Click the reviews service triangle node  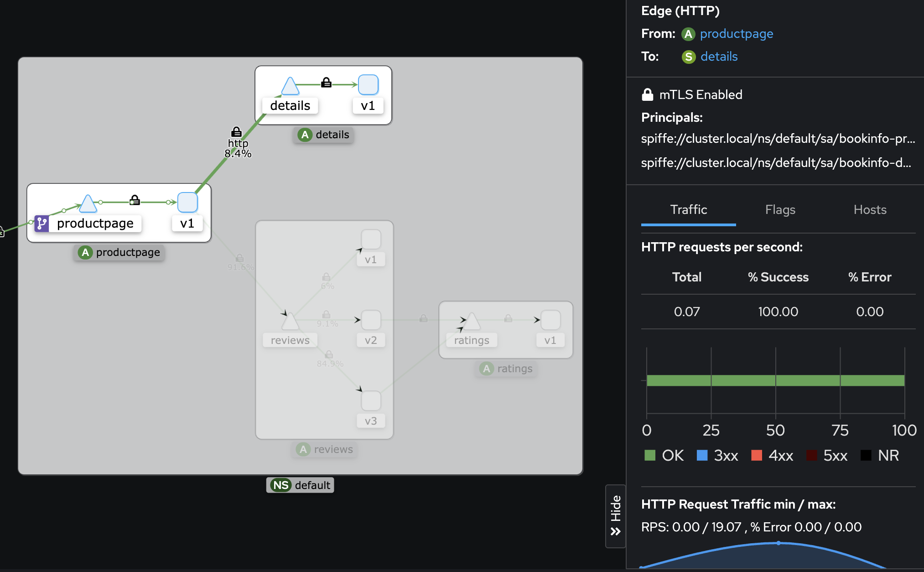290,322
